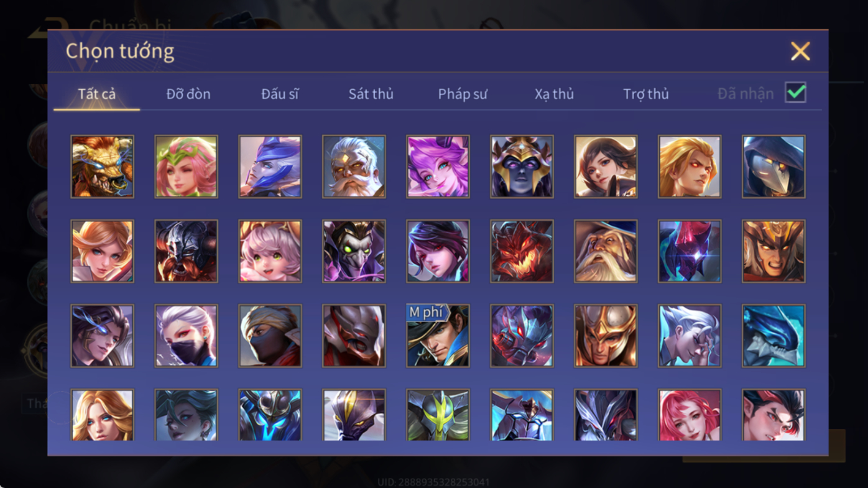Toggle the "Đã nhận" checkbox
The height and width of the screenshot is (488, 868).
click(x=795, y=93)
